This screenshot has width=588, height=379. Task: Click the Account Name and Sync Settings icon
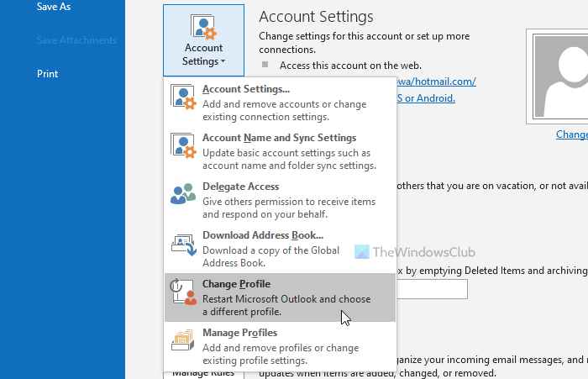(183, 145)
